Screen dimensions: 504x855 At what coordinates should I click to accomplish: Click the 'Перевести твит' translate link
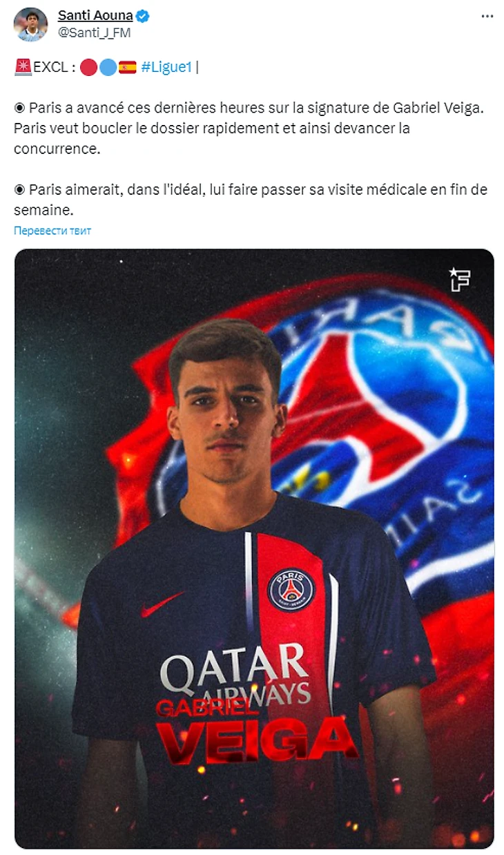pyautogui.click(x=52, y=231)
